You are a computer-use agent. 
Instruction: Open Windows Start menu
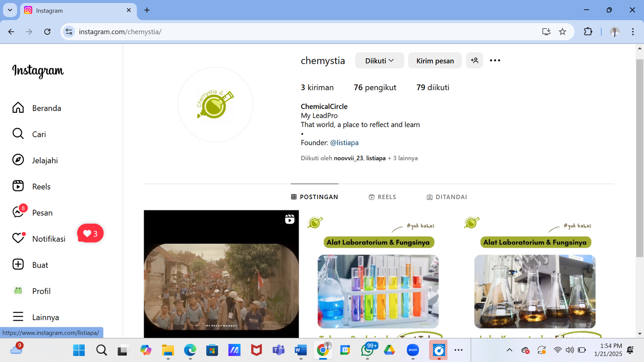point(79,350)
